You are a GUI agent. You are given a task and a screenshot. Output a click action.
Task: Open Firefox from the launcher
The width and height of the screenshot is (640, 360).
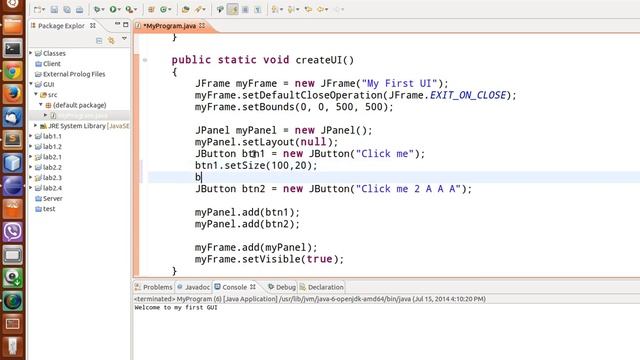tap(13, 94)
